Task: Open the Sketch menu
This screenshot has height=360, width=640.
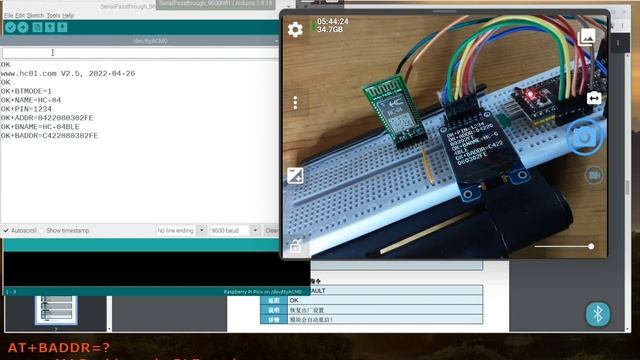Action: coord(36,16)
